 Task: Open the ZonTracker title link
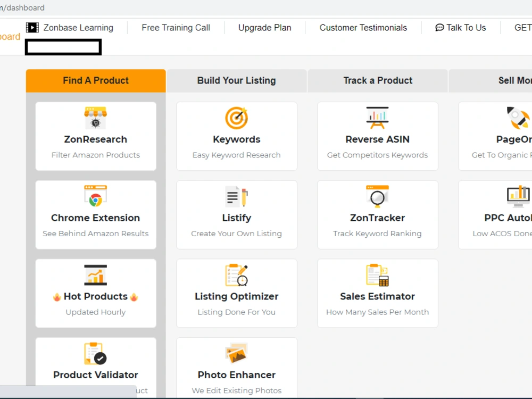(x=377, y=218)
